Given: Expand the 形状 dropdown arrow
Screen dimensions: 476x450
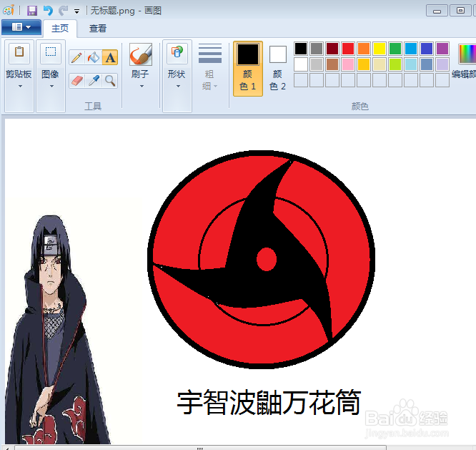Looking at the screenshot, I should coord(178,87).
